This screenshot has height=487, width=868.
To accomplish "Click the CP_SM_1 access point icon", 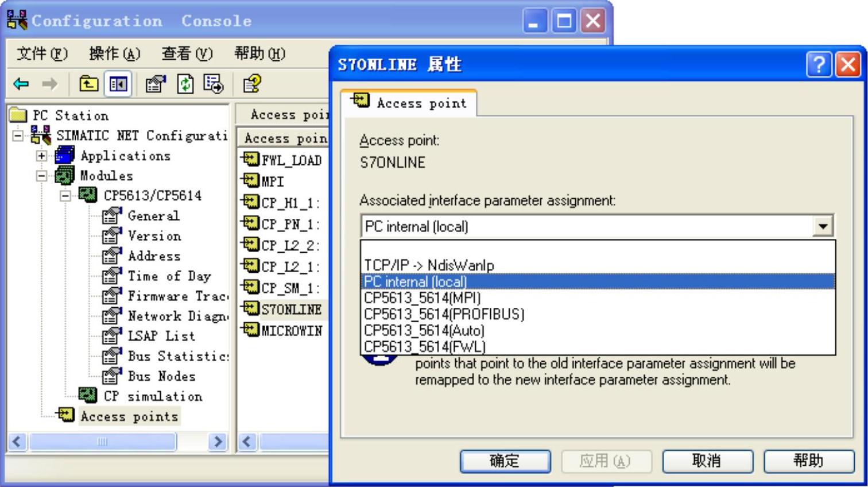I will click(251, 287).
